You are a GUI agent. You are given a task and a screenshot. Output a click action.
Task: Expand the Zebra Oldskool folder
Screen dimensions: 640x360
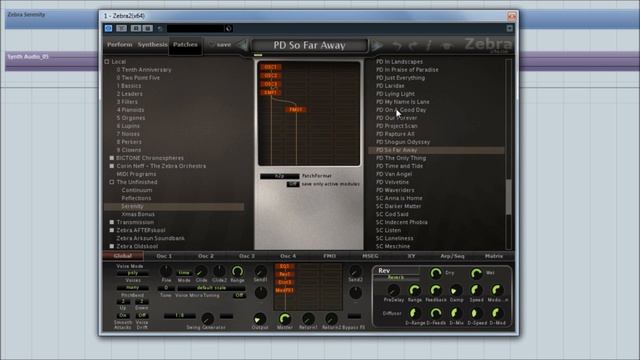112,247
